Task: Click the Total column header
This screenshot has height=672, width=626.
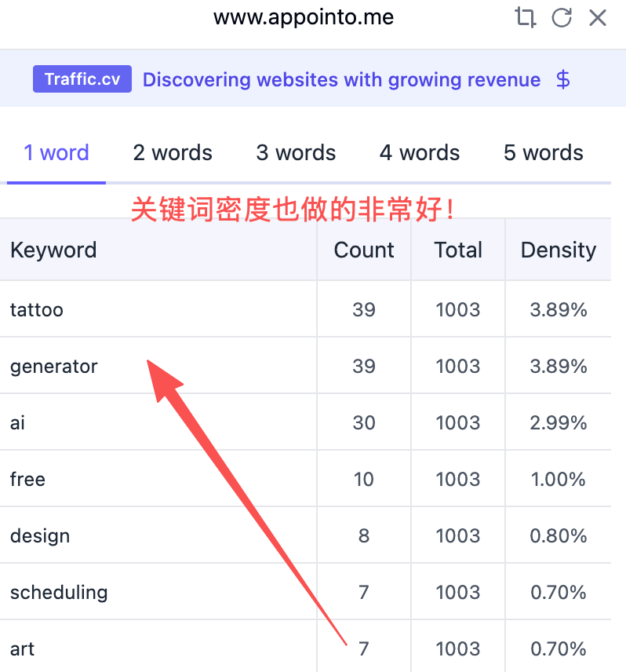Action: pos(458,250)
